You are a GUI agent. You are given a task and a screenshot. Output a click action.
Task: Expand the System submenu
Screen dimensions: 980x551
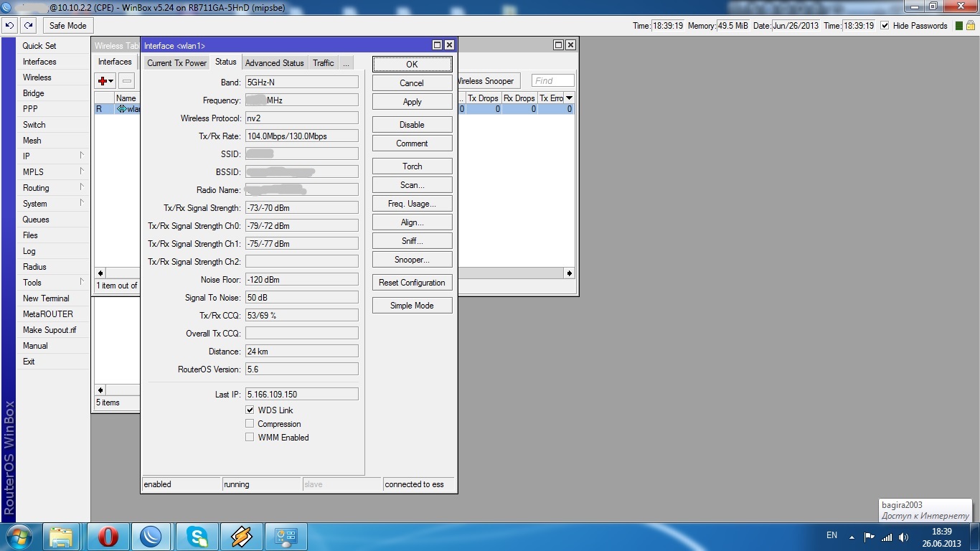tap(82, 203)
